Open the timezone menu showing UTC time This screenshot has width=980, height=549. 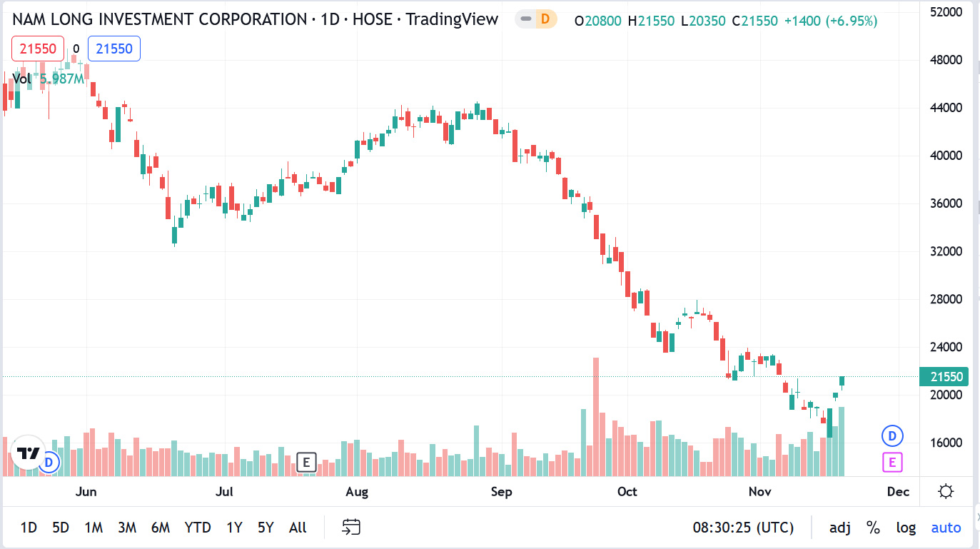[x=743, y=528]
